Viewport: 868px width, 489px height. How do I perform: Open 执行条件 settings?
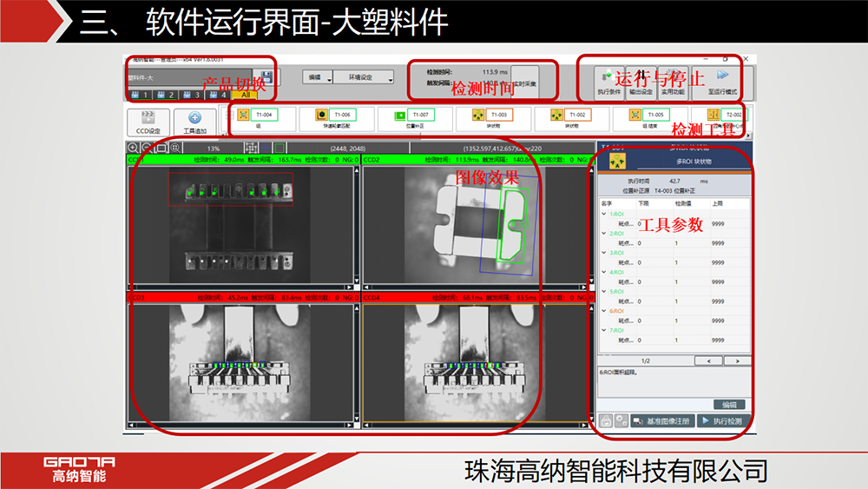(609, 83)
